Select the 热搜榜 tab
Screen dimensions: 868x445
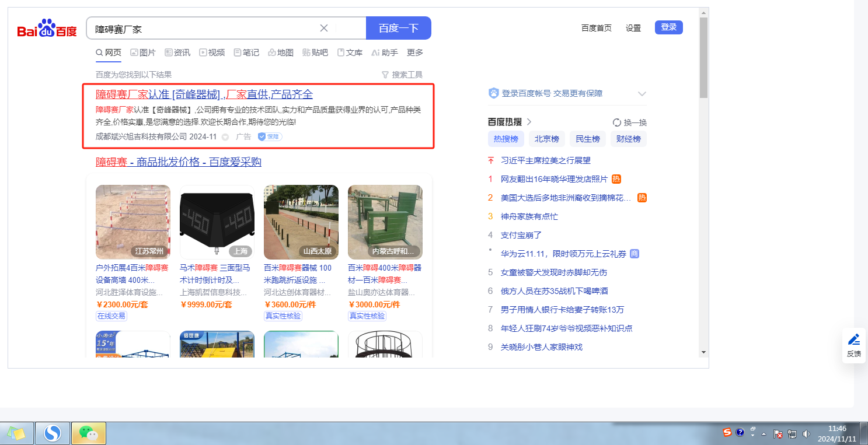click(x=506, y=139)
